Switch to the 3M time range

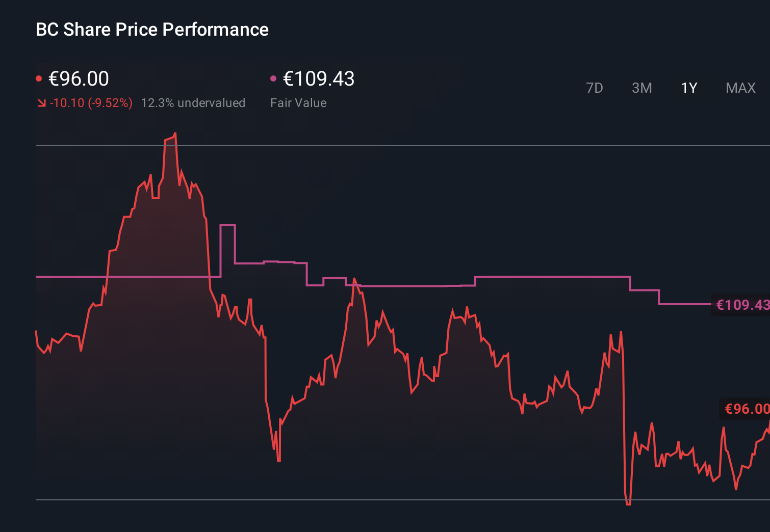click(641, 88)
